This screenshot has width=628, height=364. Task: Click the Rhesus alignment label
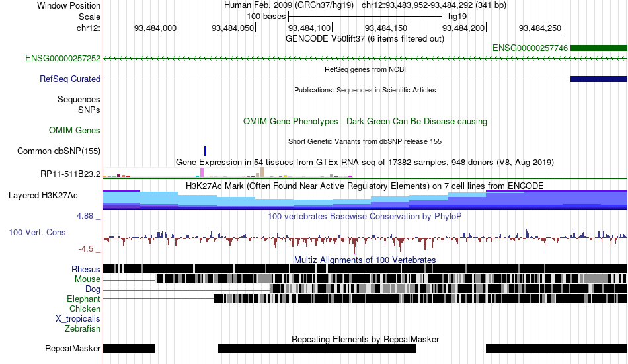click(x=86, y=269)
